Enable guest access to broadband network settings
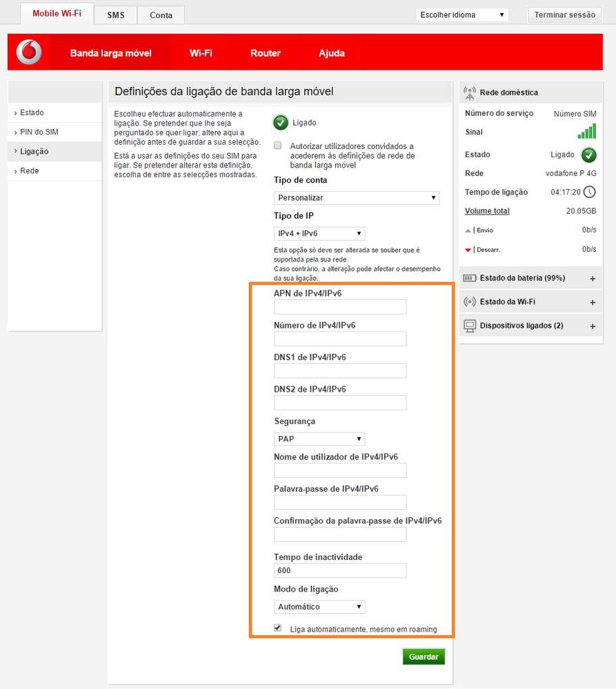 277,145
